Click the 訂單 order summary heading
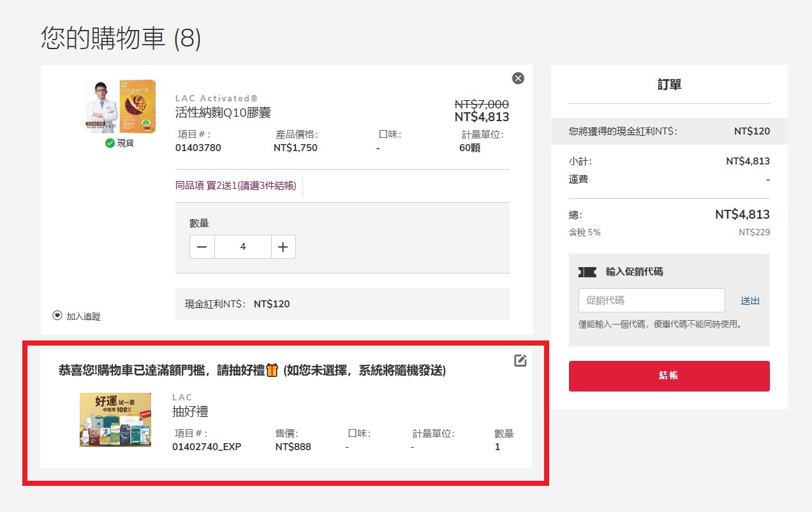This screenshot has width=812, height=512. 669,84
